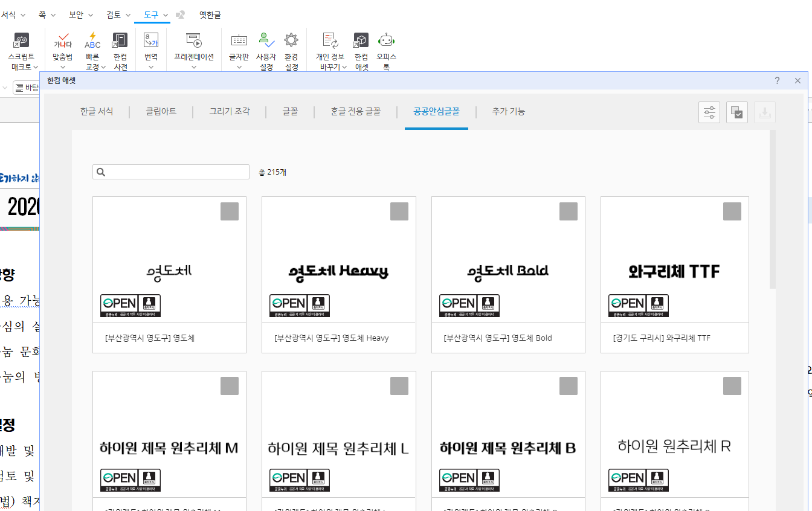The height and width of the screenshot is (511, 812).
Task: Open the help question mark in 한컴 애셋
Action: (x=778, y=80)
